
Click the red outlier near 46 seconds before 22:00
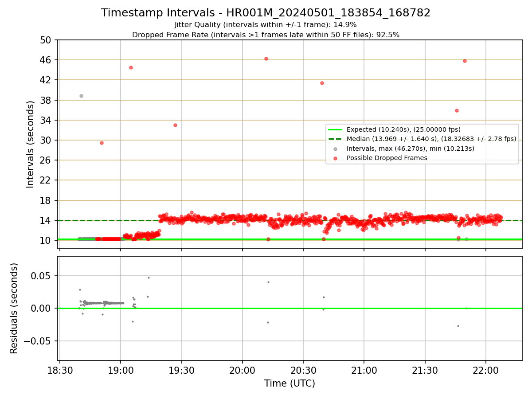click(465, 61)
